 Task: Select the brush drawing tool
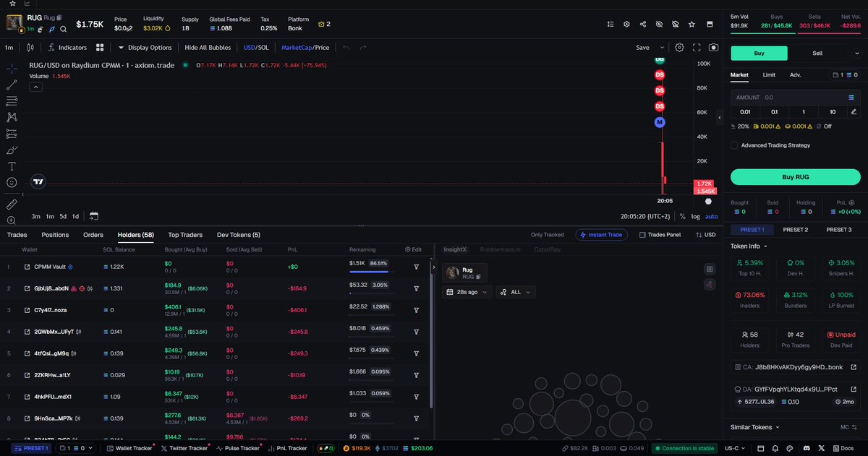tap(12, 150)
